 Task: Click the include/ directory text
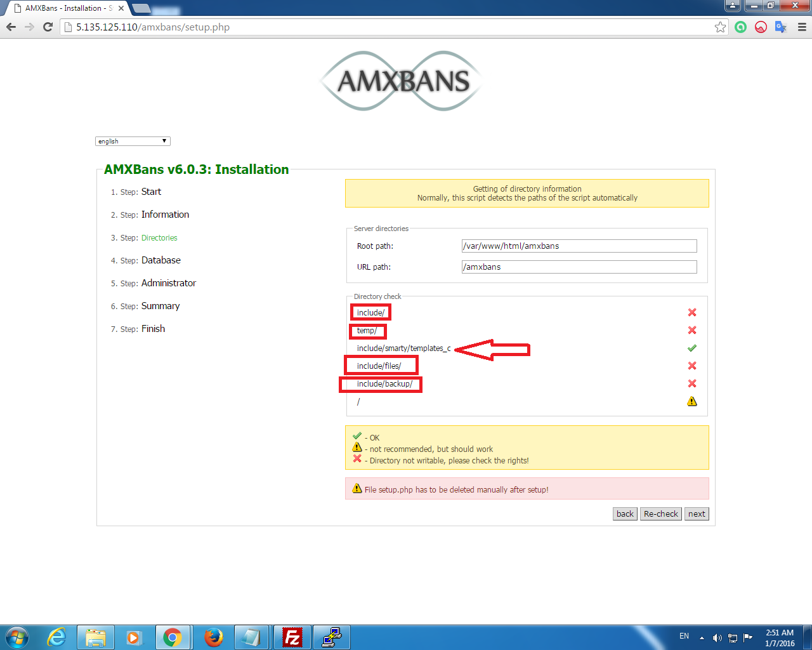pos(370,313)
